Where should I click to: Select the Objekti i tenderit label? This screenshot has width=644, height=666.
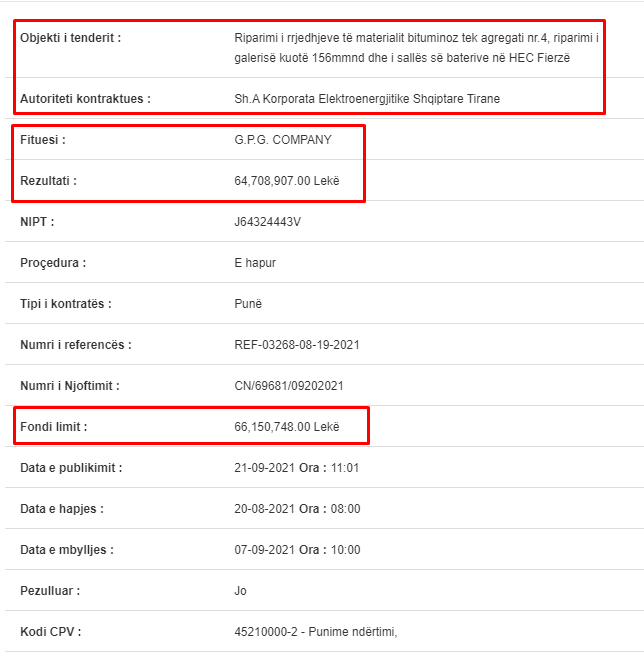coord(71,38)
